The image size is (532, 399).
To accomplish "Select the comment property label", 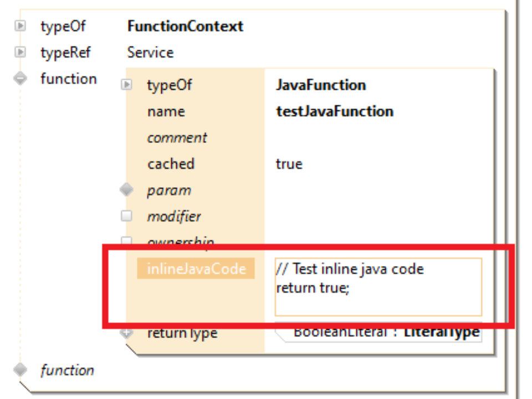I will [x=177, y=138].
